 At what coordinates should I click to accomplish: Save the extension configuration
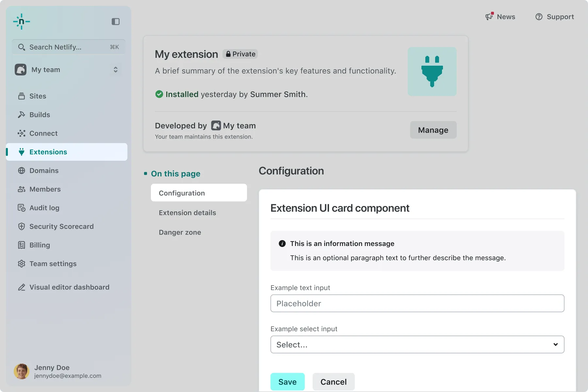point(287,382)
